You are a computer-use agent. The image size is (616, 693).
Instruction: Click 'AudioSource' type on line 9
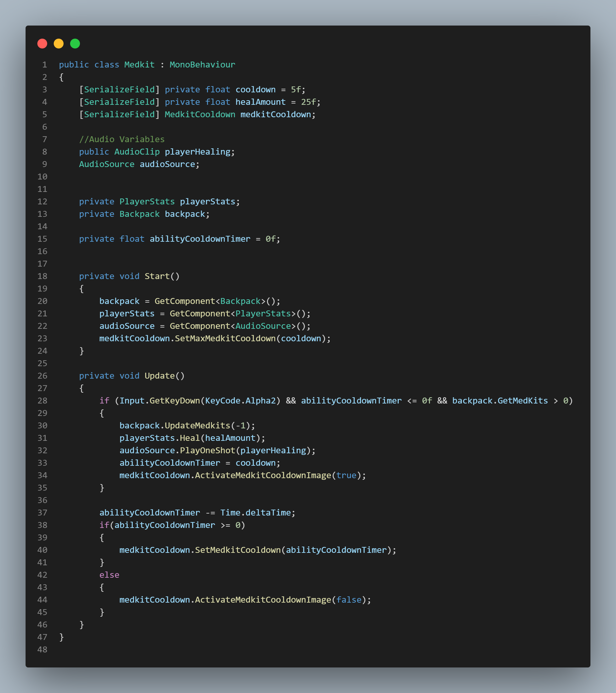coord(107,164)
